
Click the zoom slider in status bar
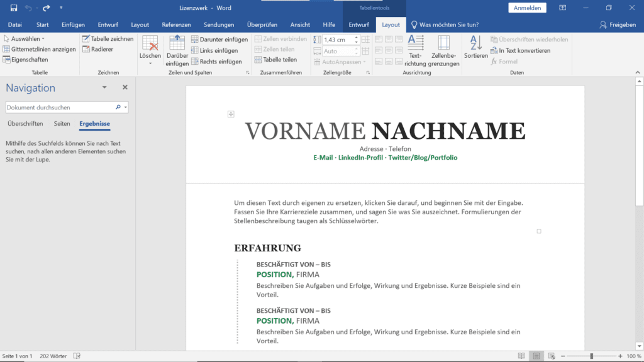pos(591,356)
